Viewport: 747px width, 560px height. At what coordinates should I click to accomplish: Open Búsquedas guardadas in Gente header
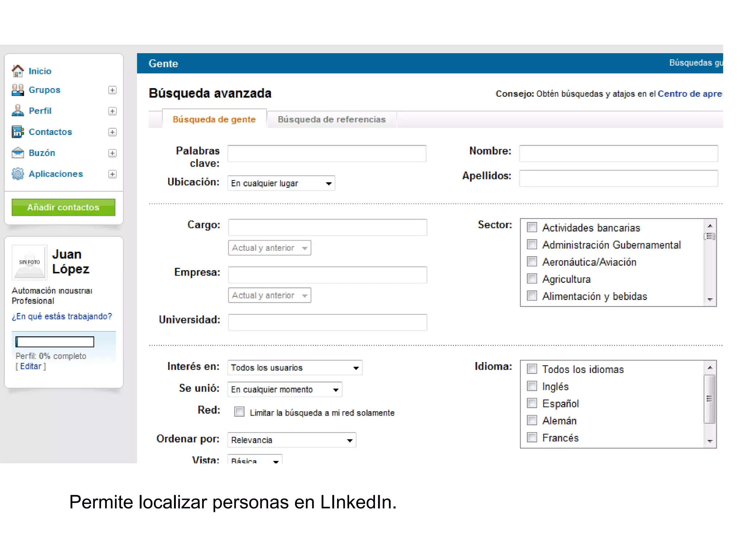tap(696, 63)
